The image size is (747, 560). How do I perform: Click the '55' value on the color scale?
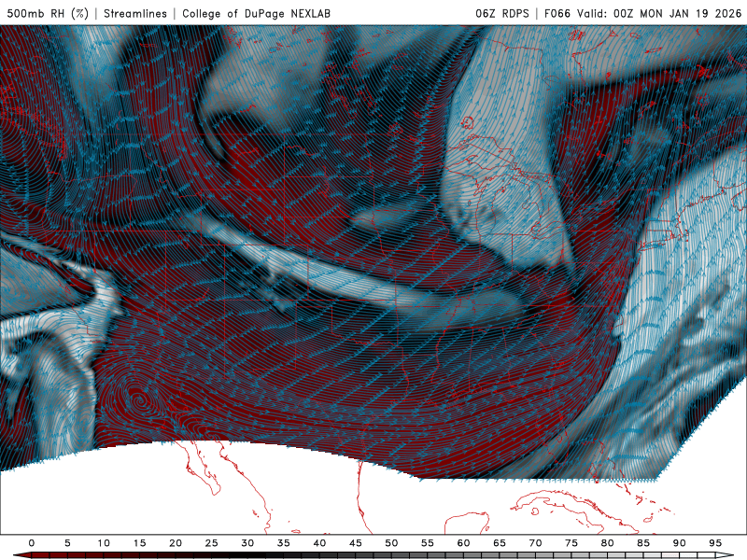point(428,543)
